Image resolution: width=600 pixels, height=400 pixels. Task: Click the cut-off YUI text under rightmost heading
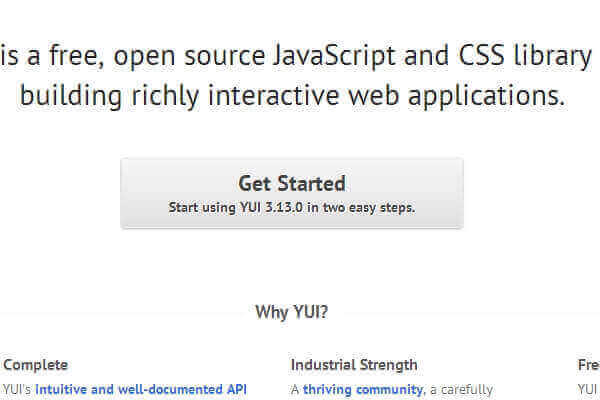tap(589, 389)
